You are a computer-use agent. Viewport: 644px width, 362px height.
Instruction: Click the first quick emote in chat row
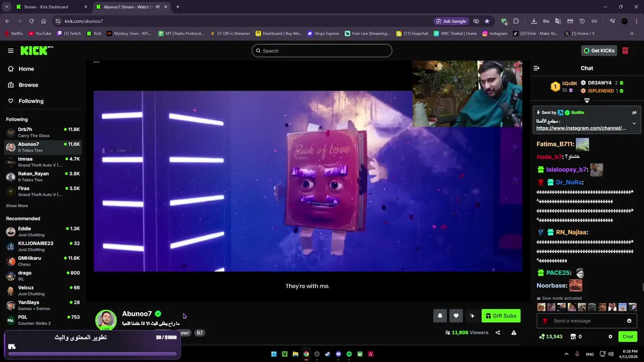point(541,307)
